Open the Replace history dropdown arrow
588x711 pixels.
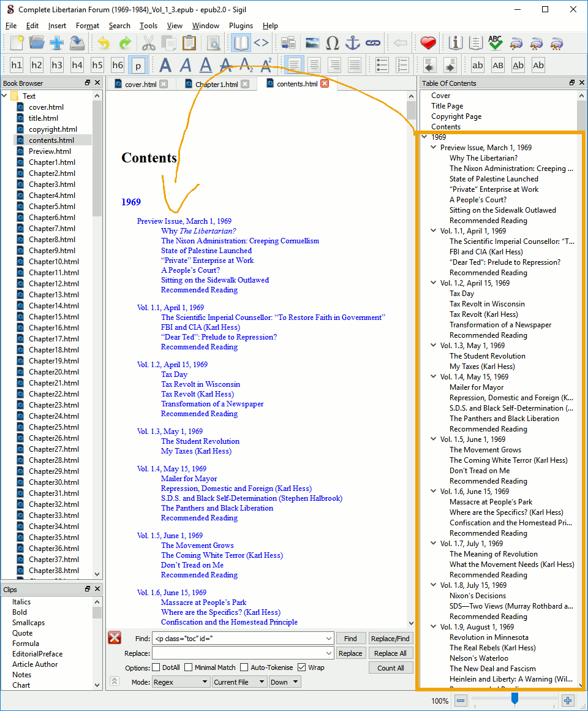329,653
